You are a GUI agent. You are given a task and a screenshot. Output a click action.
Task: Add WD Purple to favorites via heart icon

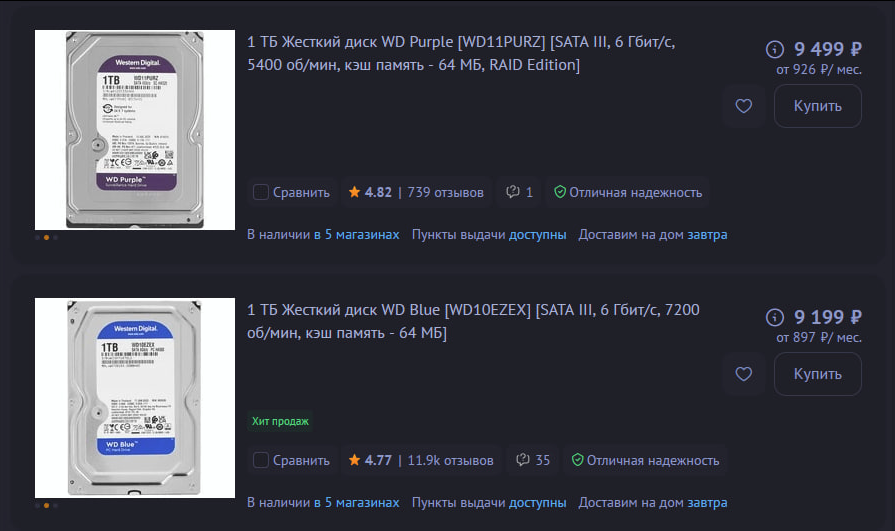tap(743, 106)
